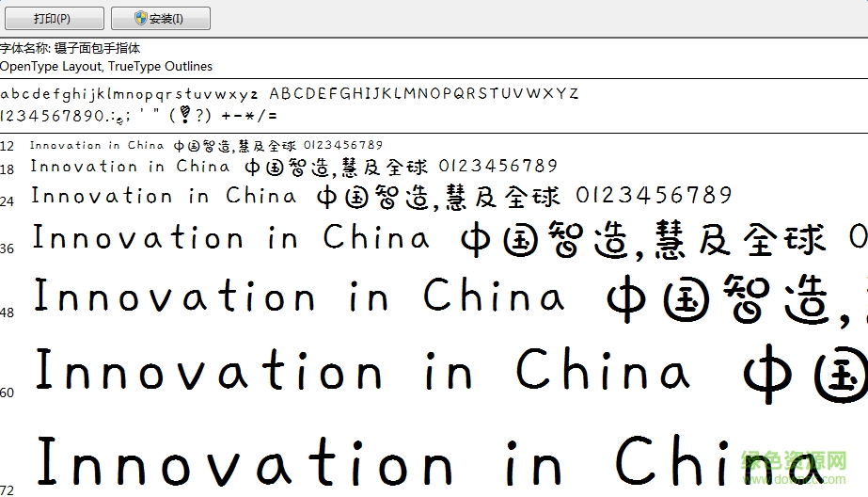
Task: Click the 安装(I) install button
Action: pyautogui.click(x=161, y=18)
